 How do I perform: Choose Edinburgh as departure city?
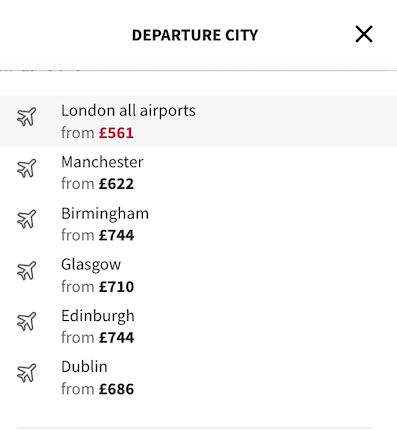(x=198, y=326)
